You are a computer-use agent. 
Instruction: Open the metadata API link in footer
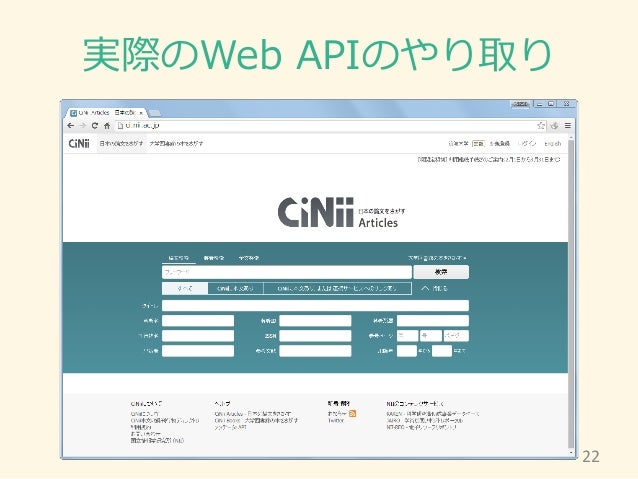click(231, 427)
